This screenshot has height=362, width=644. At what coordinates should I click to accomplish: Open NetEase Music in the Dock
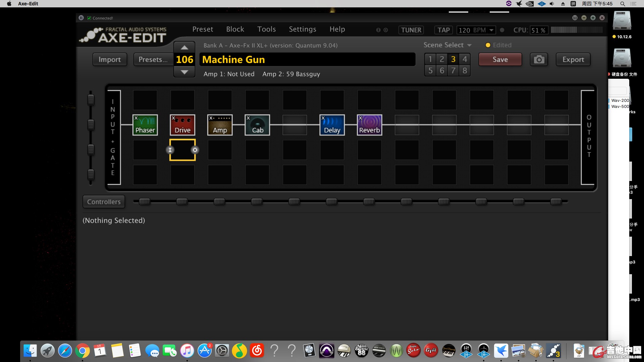(257, 351)
